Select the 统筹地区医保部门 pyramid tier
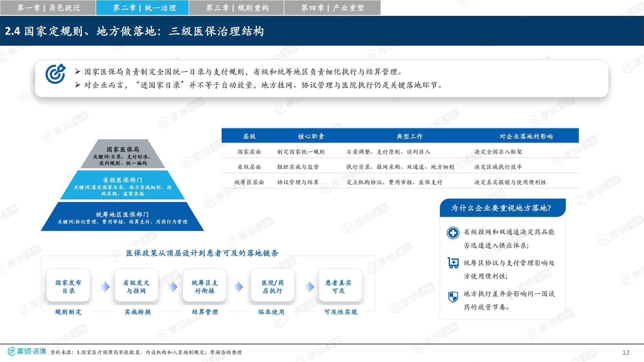The width and height of the screenshot is (644, 362). tap(122, 216)
